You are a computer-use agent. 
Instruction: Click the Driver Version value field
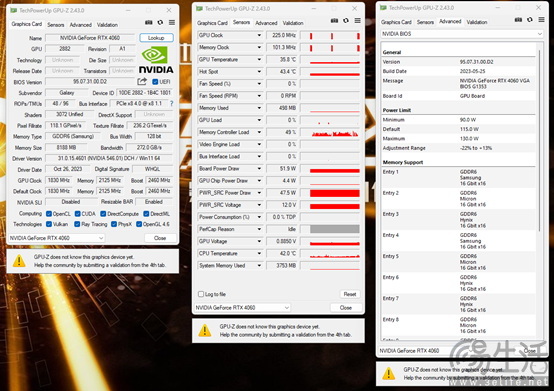click(109, 158)
